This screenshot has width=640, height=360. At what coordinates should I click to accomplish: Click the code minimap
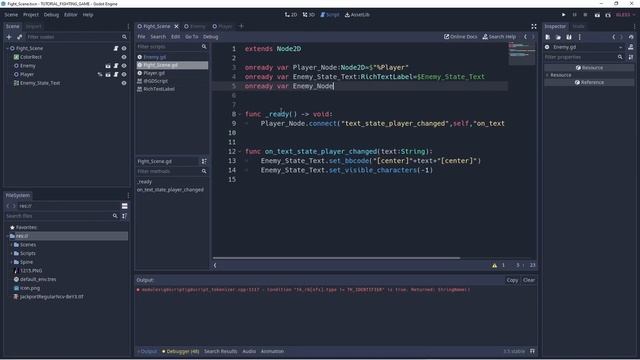pyautogui.click(x=522, y=53)
